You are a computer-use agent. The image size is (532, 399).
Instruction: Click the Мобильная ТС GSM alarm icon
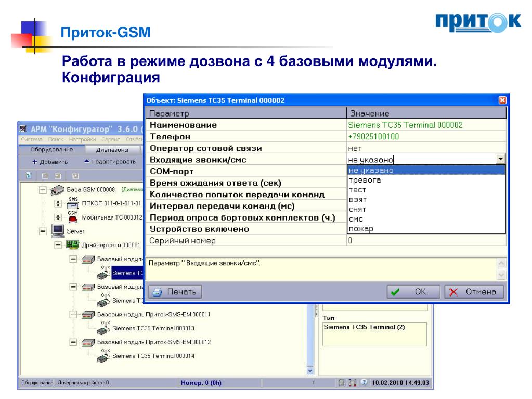pyautogui.click(x=73, y=217)
